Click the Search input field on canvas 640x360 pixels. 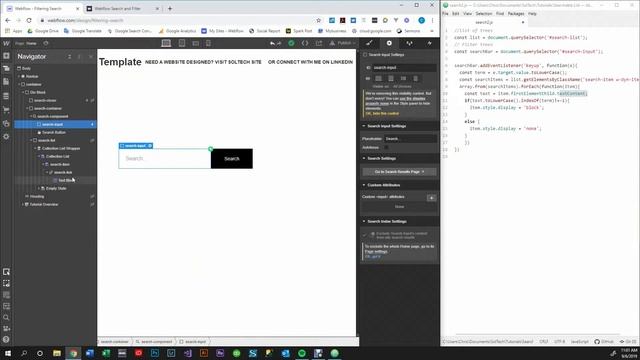[x=164, y=158]
